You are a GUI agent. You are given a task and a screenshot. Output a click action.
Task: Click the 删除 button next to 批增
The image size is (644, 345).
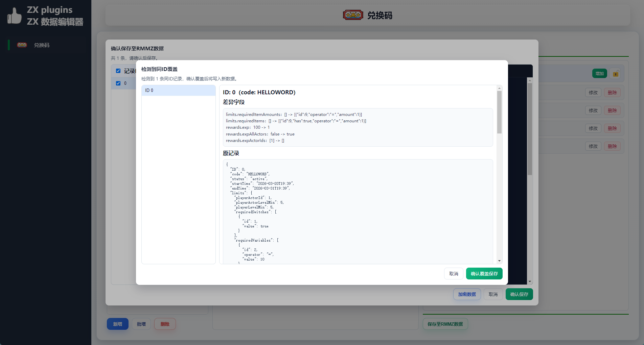165,324
